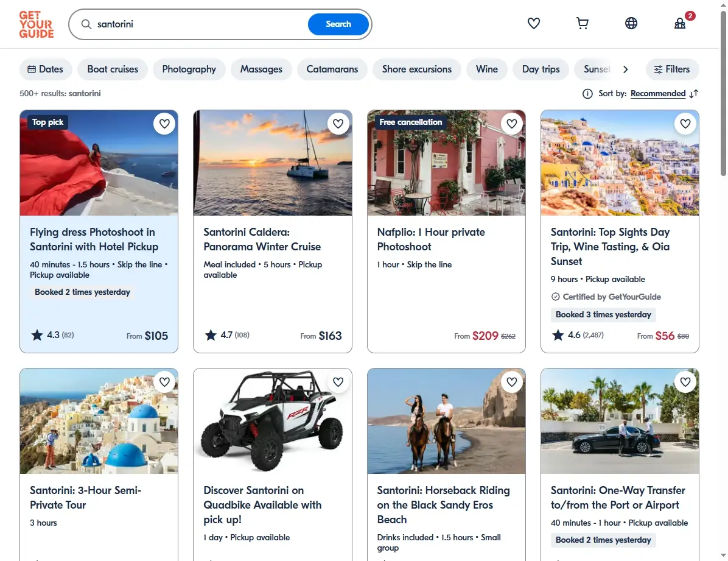This screenshot has width=728, height=561.
Task: Click the sort info icon
Action: (587, 94)
